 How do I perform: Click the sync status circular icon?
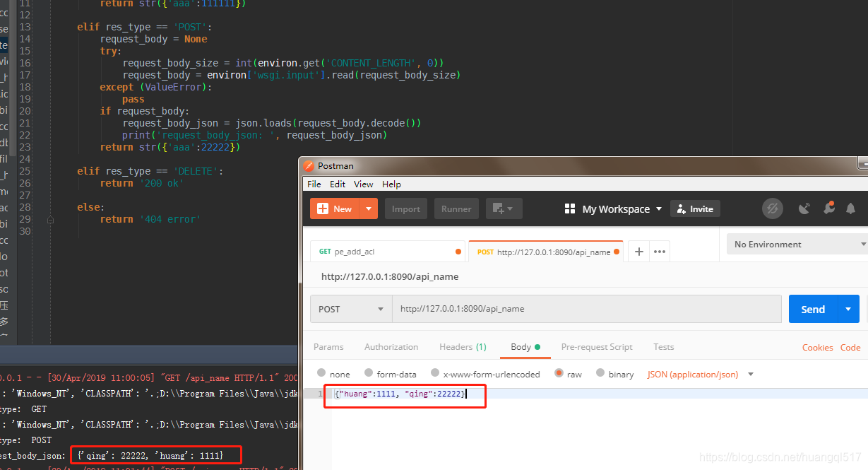click(x=773, y=208)
